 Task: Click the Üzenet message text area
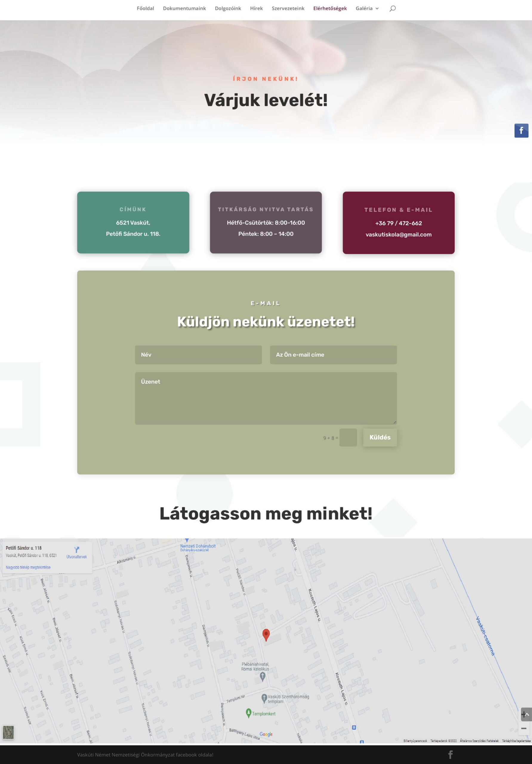[266, 398]
